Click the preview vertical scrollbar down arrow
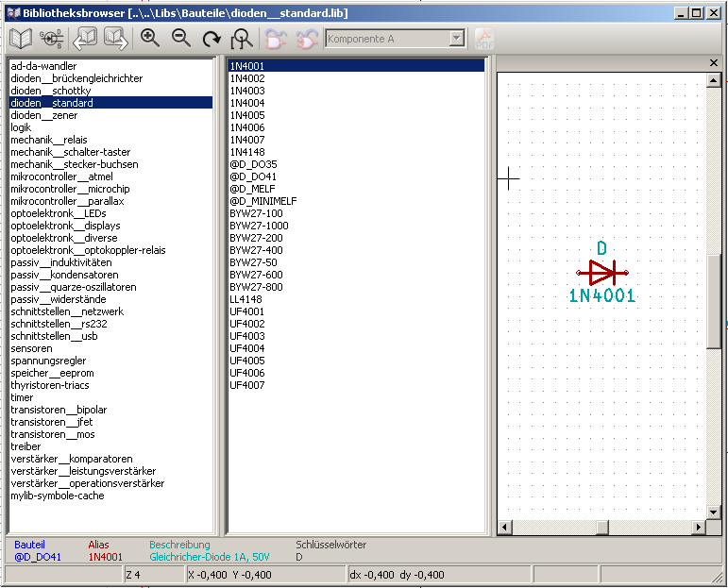The image size is (728, 588). (713, 512)
